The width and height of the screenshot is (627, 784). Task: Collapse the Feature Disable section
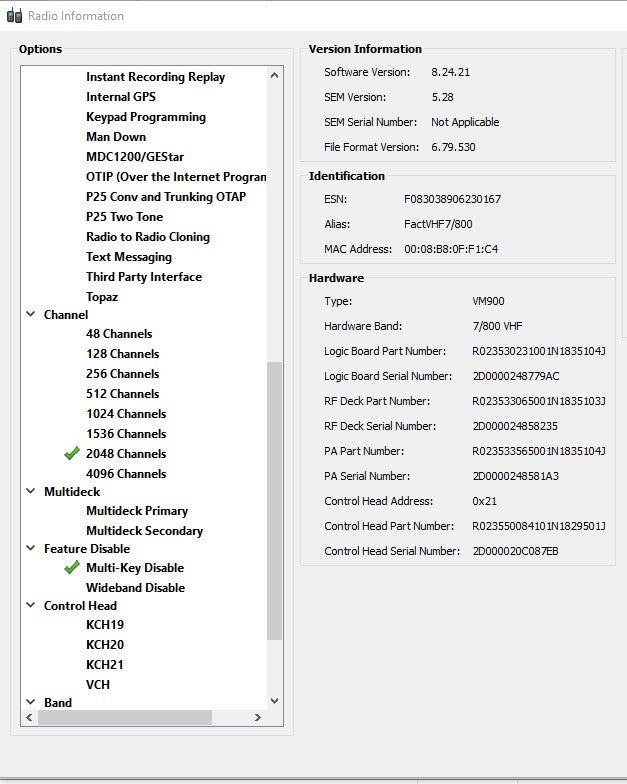tap(30, 548)
